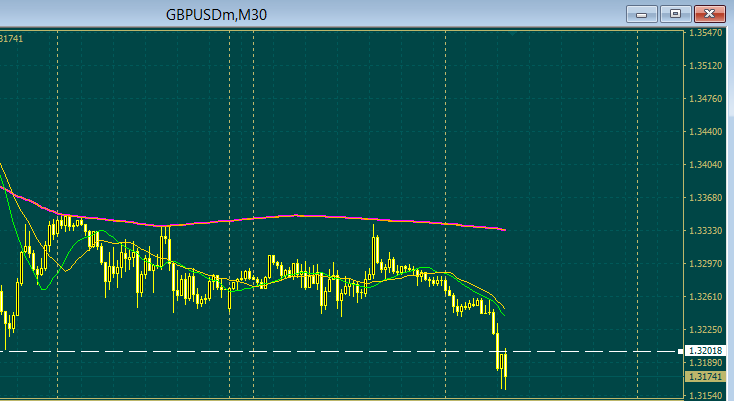The image size is (734, 401).
Task: Click the 1.35470 price scale label
Action: pos(705,33)
